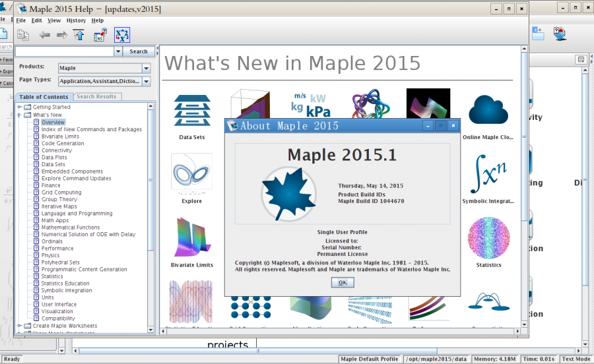The image size is (594, 364).
Task: Click the table of contents scroll-down arrow
Action: pyautogui.click(x=150, y=330)
